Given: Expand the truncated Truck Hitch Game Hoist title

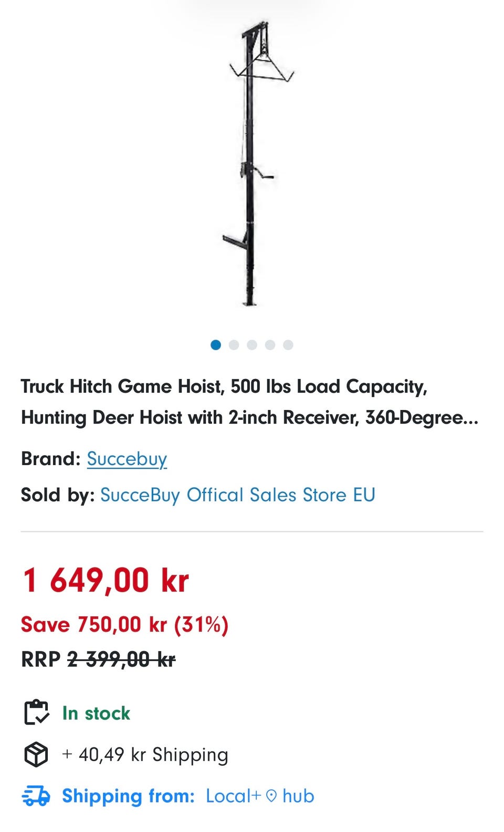Looking at the screenshot, I should (x=249, y=402).
